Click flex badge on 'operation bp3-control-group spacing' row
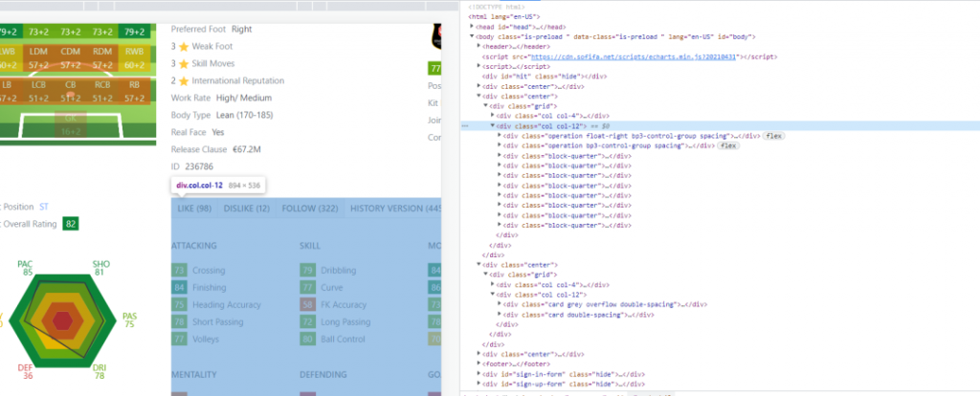The width and height of the screenshot is (980, 396). coord(728,145)
